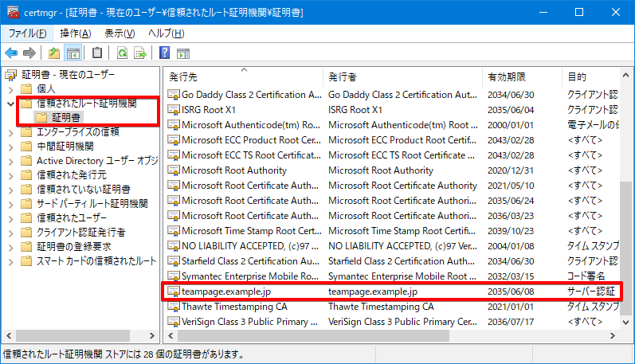Expand the スマート カードの信頼されたルート node

click(11, 262)
